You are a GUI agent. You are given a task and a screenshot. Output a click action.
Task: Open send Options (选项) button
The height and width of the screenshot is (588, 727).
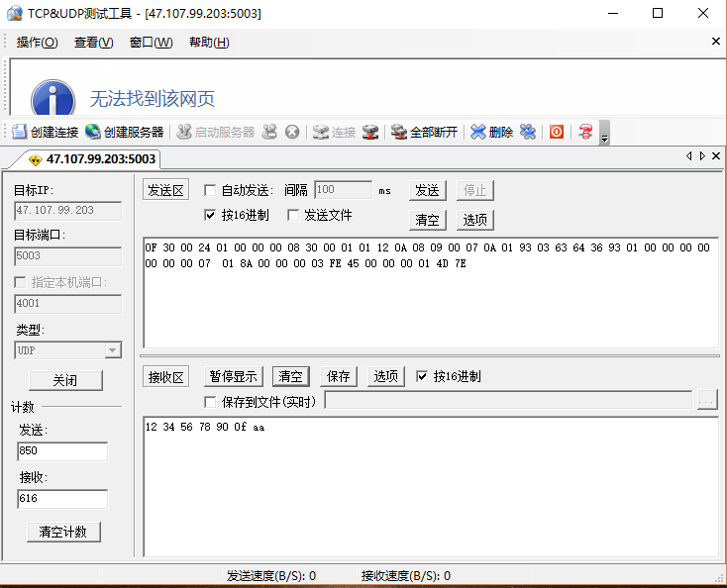click(x=475, y=220)
